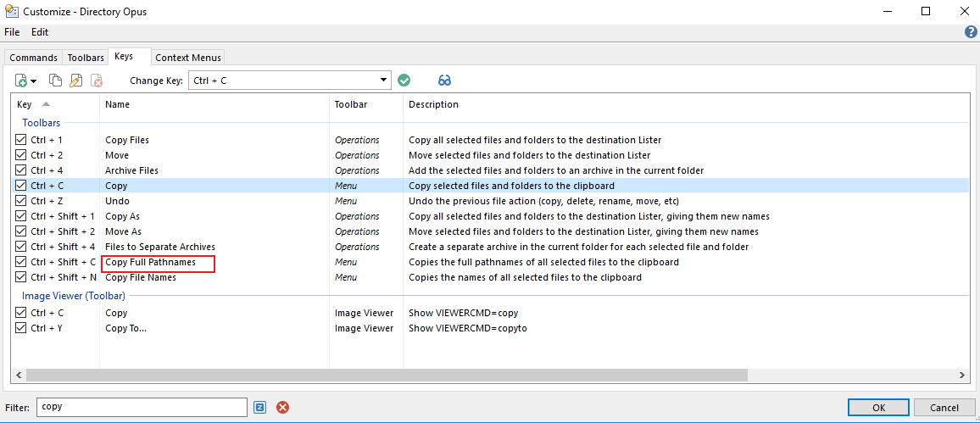980x423 pixels.
Task: Click the Cancel button
Action: (x=944, y=408)
